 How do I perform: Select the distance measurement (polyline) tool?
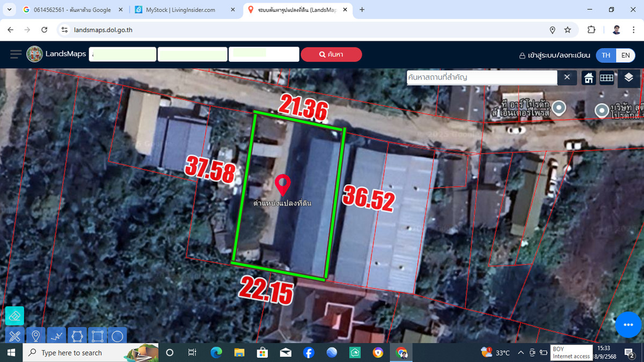tap(56, 336)
